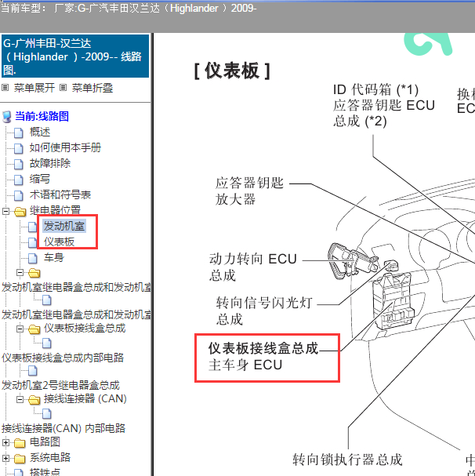Click the folder icon below 车身
475x476 pixels.
tap(34, 273)
